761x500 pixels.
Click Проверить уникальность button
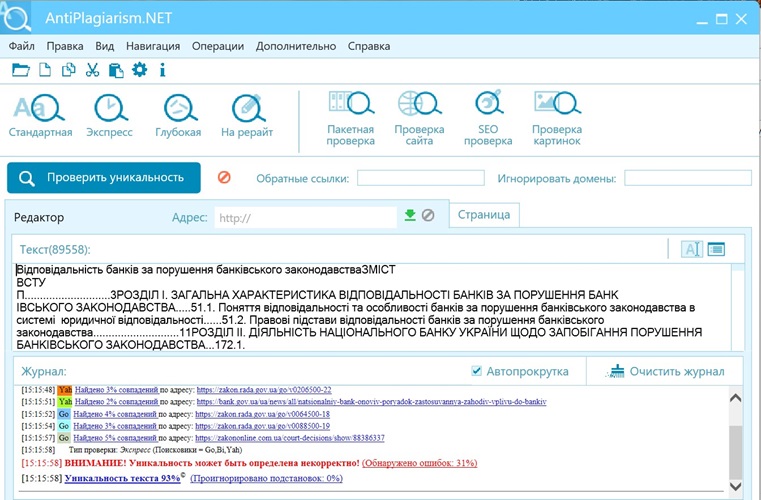(x=104, y=178)
